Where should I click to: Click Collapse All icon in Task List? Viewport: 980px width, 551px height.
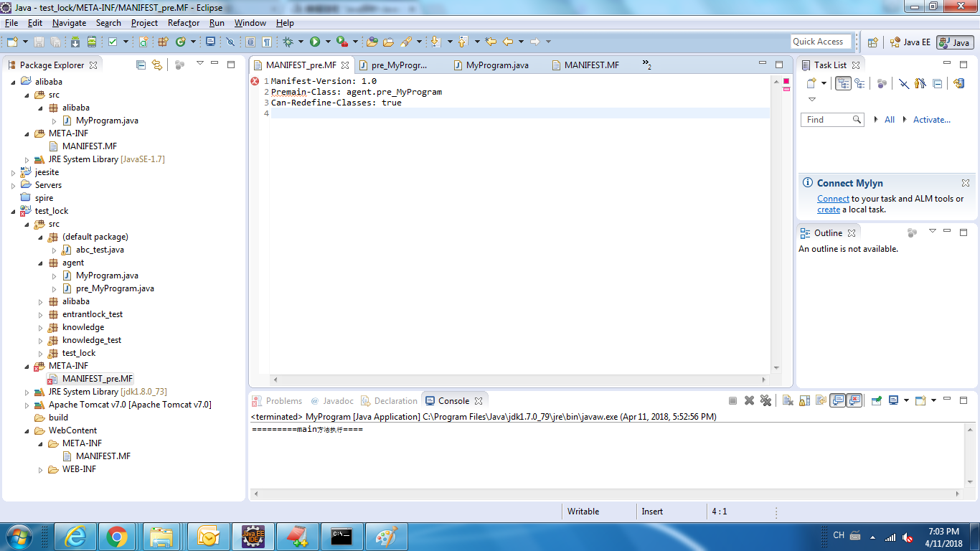coord(937,83)
